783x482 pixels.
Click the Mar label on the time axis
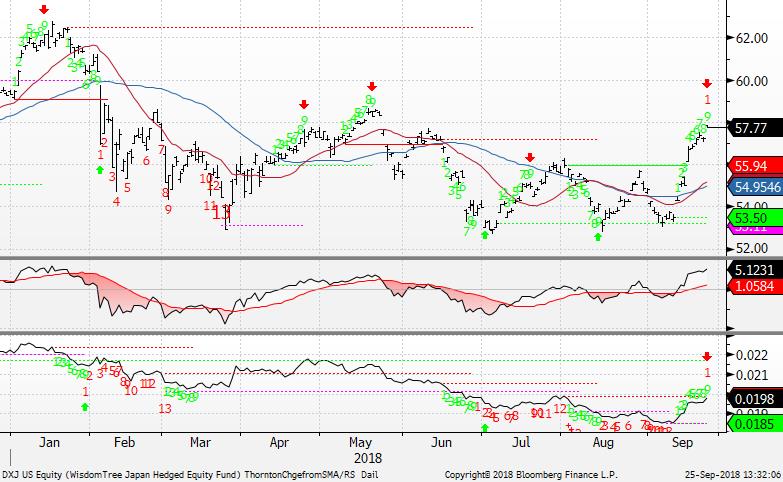tap(200, 441)
